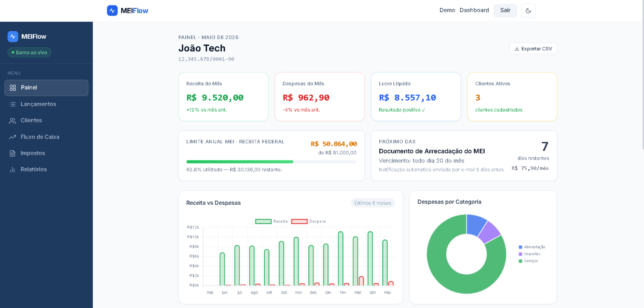This screenshot has height=308, width=644.
Task: Click the Impostos document icon
Action: [x=13, y=153]
